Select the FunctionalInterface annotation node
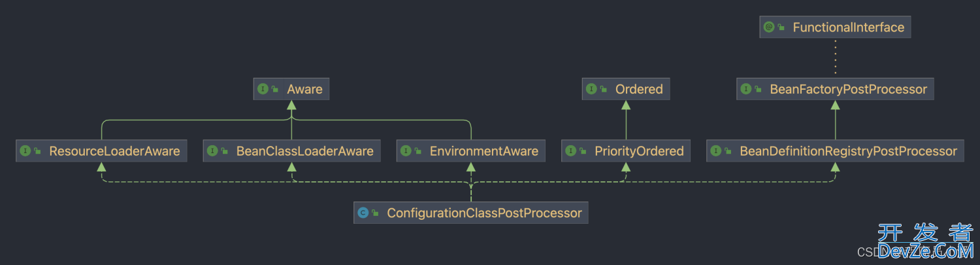The image size is (980, 265). click(835, 27)
